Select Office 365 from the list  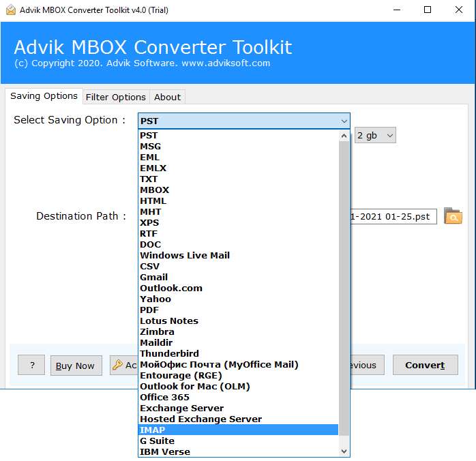(238, 398)
